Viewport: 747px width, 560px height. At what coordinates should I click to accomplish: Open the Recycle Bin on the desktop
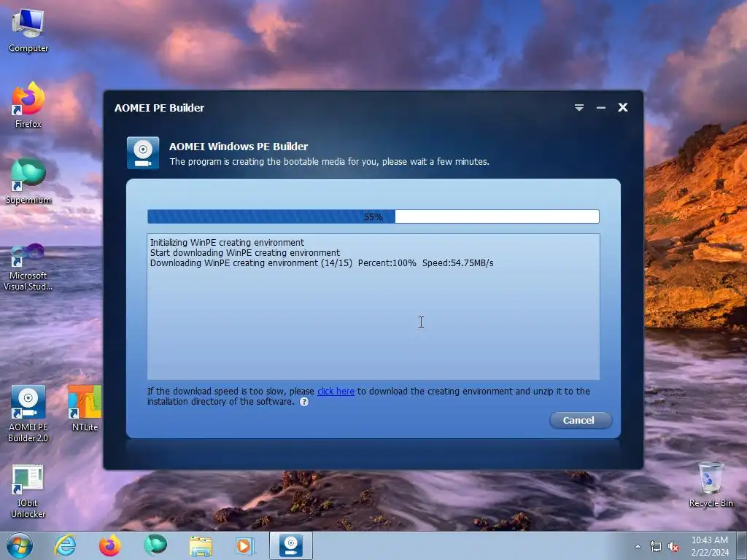711,484
